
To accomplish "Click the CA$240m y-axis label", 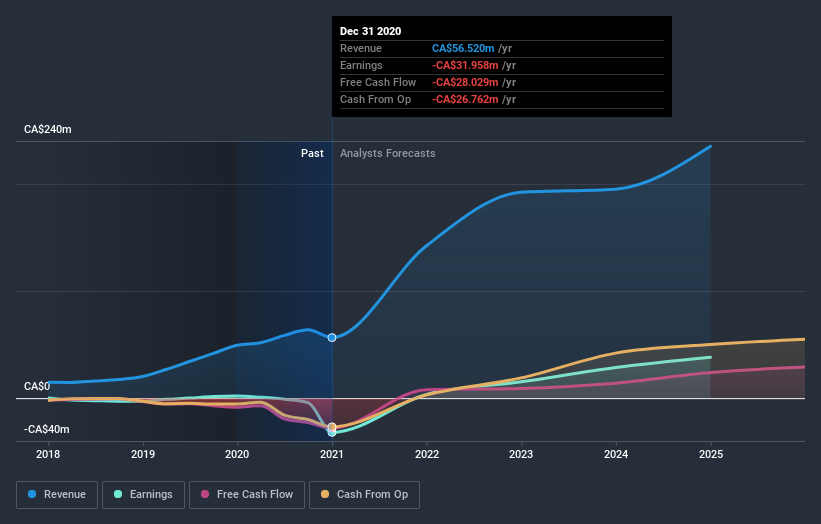I will (48, 129).
